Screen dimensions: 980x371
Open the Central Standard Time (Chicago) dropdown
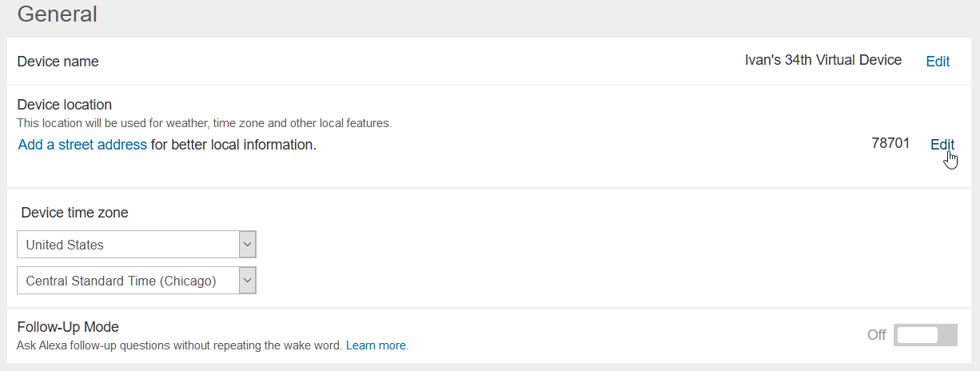click(137, 281)
